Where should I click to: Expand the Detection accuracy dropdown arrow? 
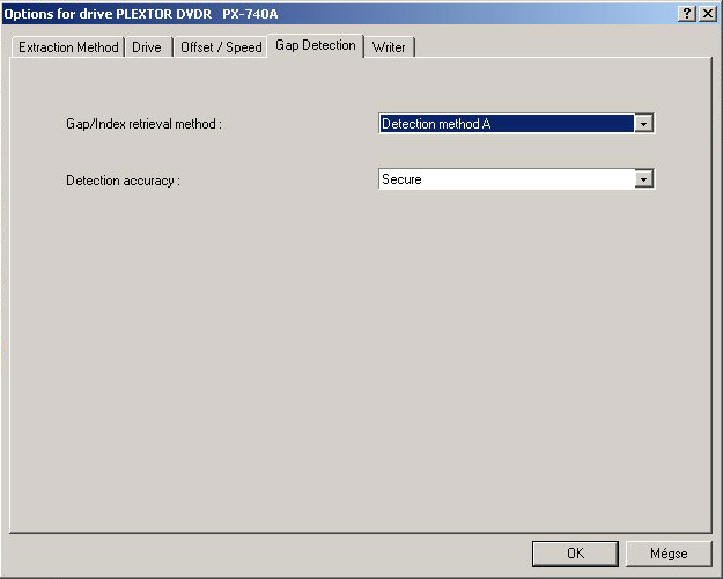pyautogui.click(x=645, y=180)
